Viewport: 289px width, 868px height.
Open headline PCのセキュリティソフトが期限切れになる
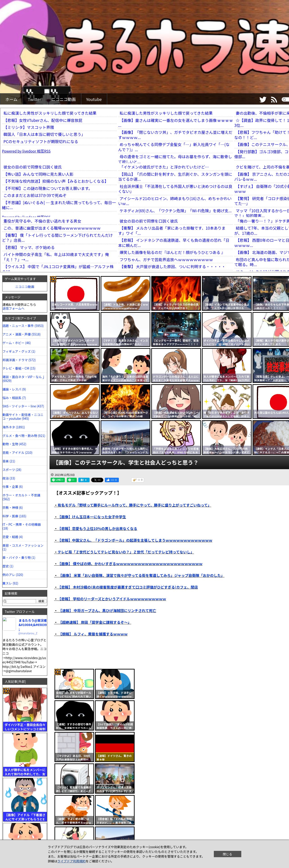pyautogui.click(x=41, y=142)
